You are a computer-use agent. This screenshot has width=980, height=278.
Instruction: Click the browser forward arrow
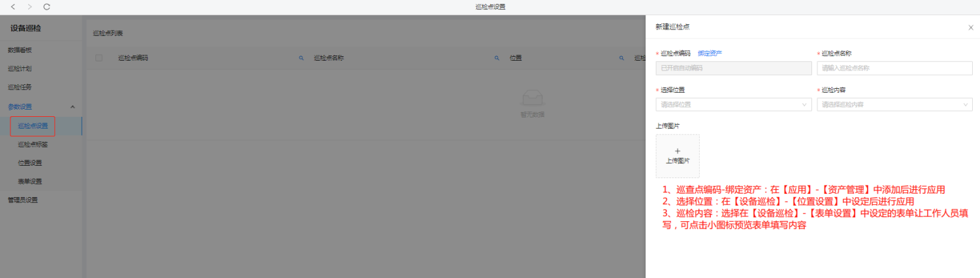point(29,7)
